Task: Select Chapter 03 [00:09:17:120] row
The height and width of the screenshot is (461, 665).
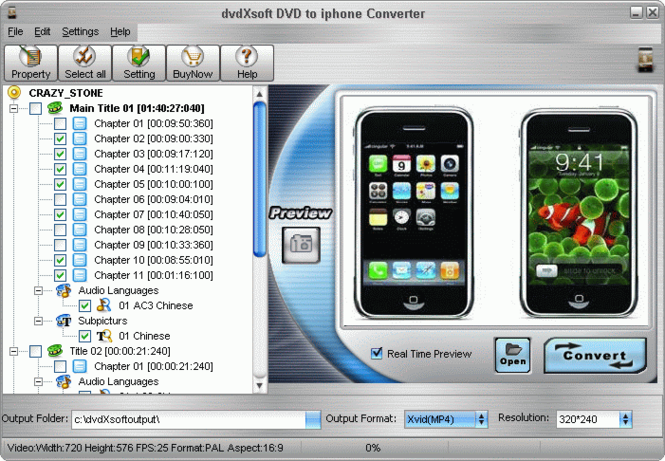Action: 154,154
